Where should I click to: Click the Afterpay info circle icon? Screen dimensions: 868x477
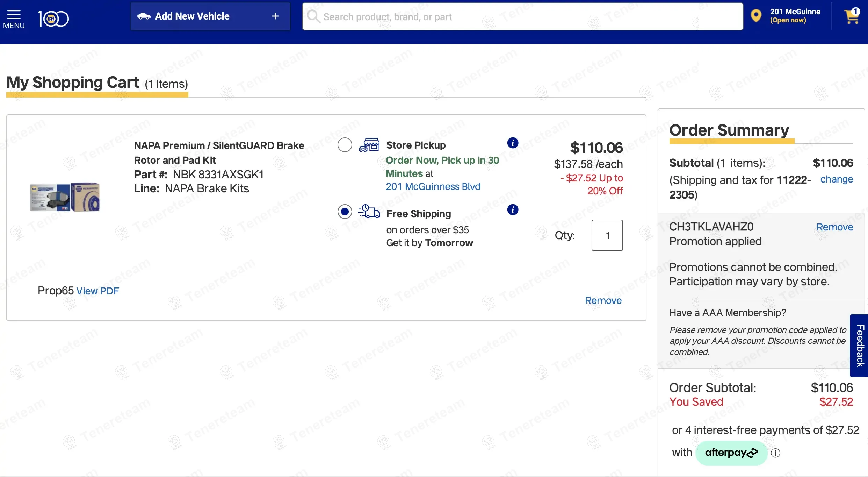(775, 453)
